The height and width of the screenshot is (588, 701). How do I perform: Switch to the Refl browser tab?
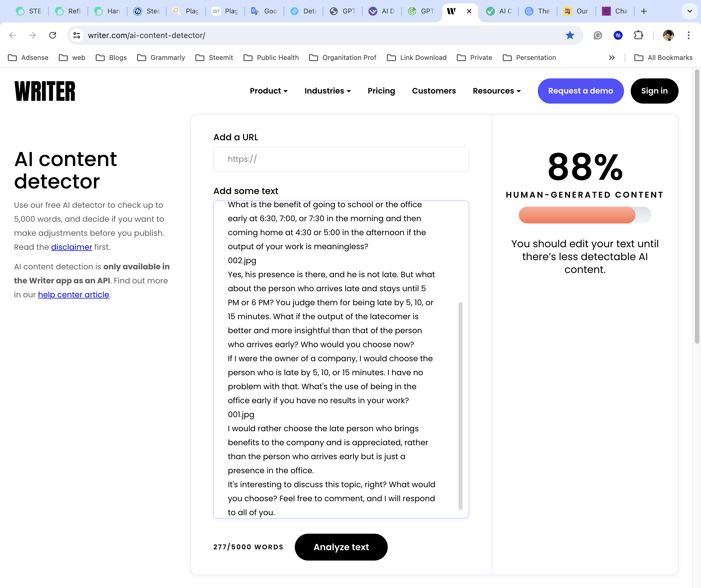(68, 11)
